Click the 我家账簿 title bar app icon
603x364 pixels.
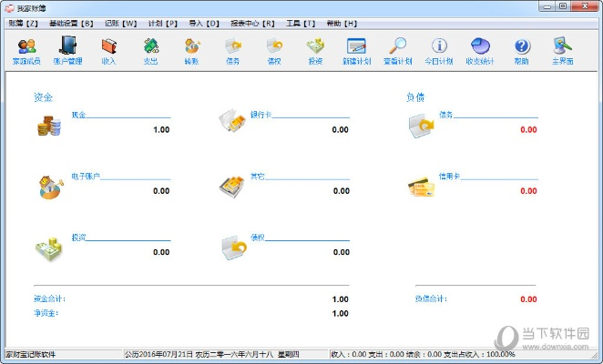[9, 7]
